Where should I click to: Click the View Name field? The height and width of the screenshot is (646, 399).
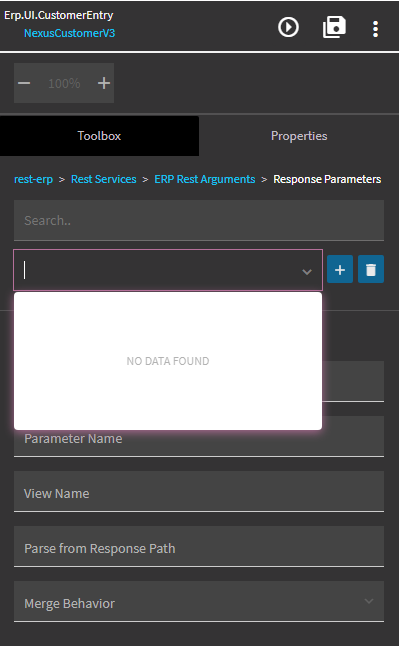point(199,492)
